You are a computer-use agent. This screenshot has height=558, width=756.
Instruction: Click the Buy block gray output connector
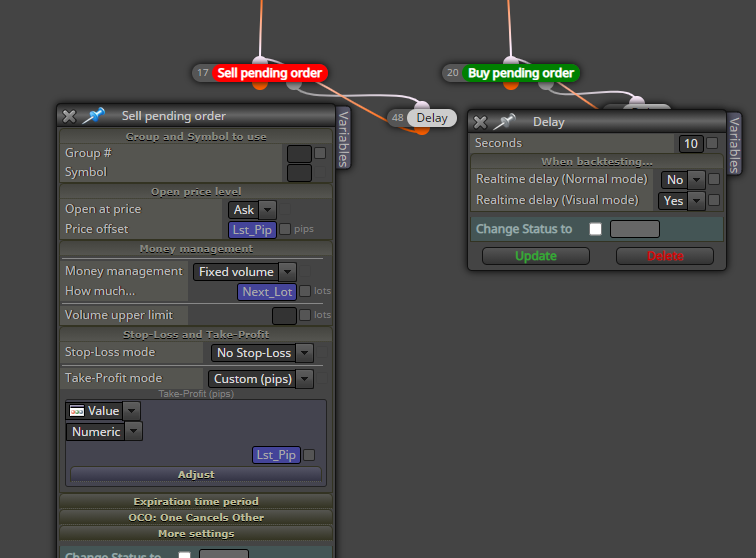(x=545, y=86)
